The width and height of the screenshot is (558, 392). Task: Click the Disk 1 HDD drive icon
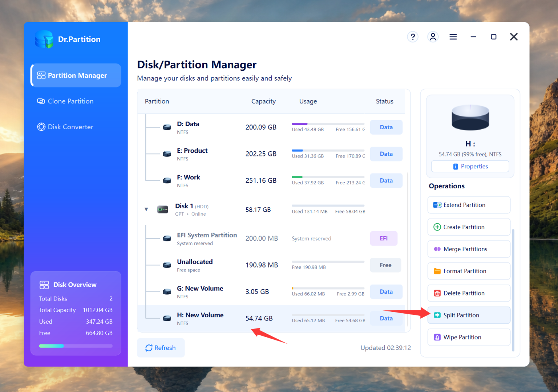pos(162,209)
